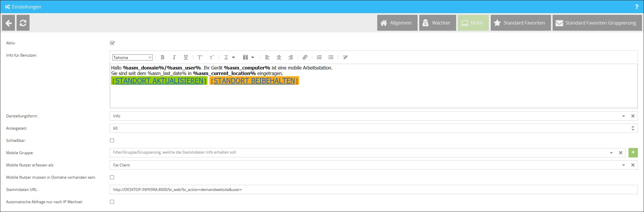Click the text color T icon
Screen dimensions: 644x212
click(x=226, y=57)
